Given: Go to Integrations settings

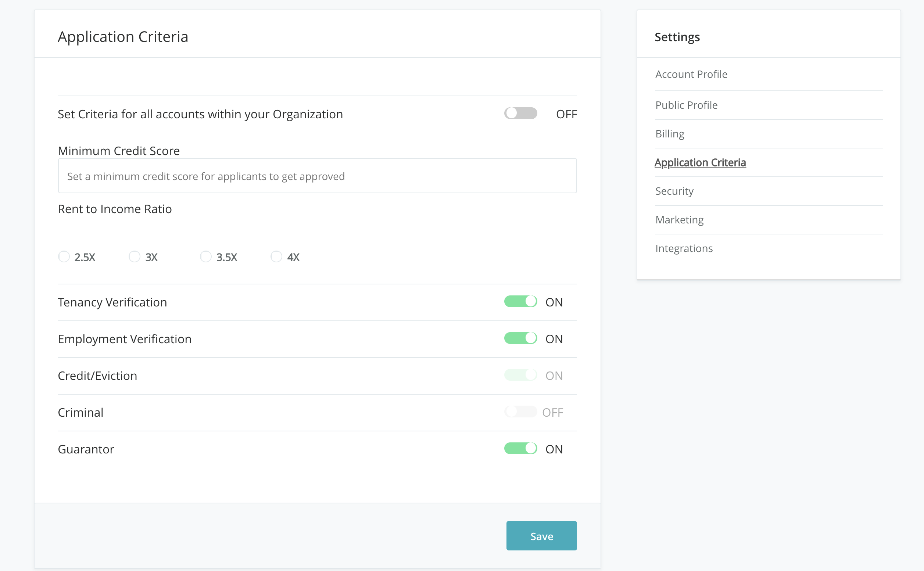Looking at the screenshot, I should click(x=684, y=248).
